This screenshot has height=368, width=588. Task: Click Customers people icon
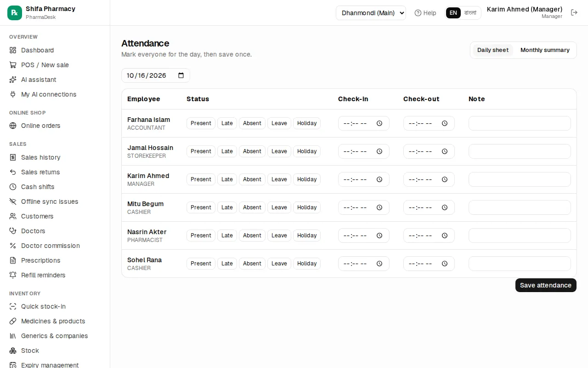pos(13,216)
